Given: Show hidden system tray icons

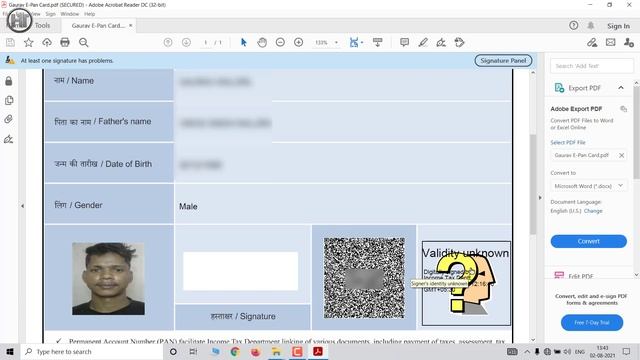Looking at the screenshot, I should [527, 351].
